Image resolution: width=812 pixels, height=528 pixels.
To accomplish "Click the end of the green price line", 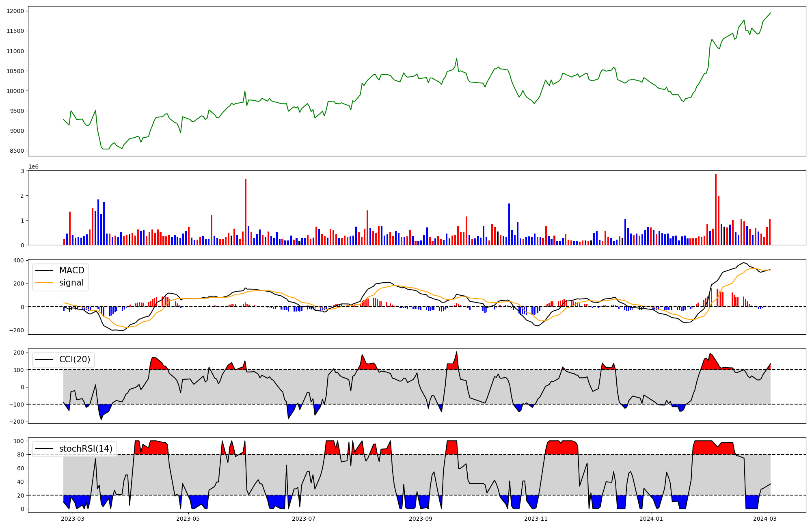I will pos(771,13).
